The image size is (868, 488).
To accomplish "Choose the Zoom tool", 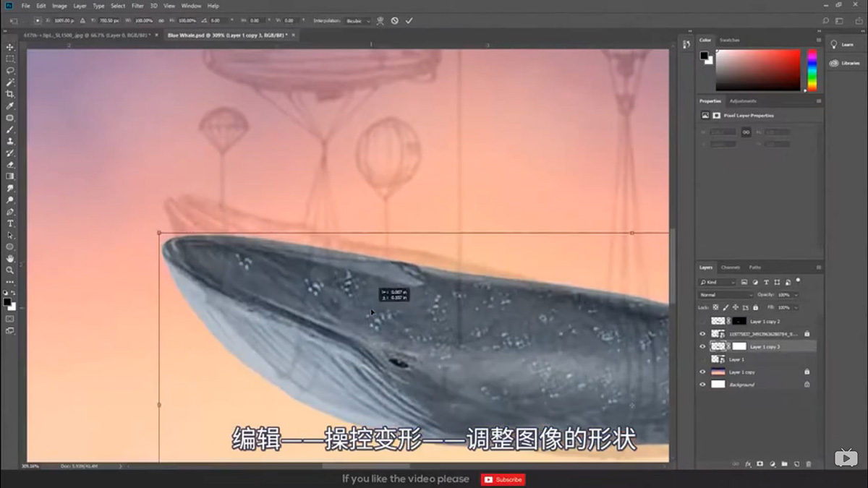I will (10, 270).
